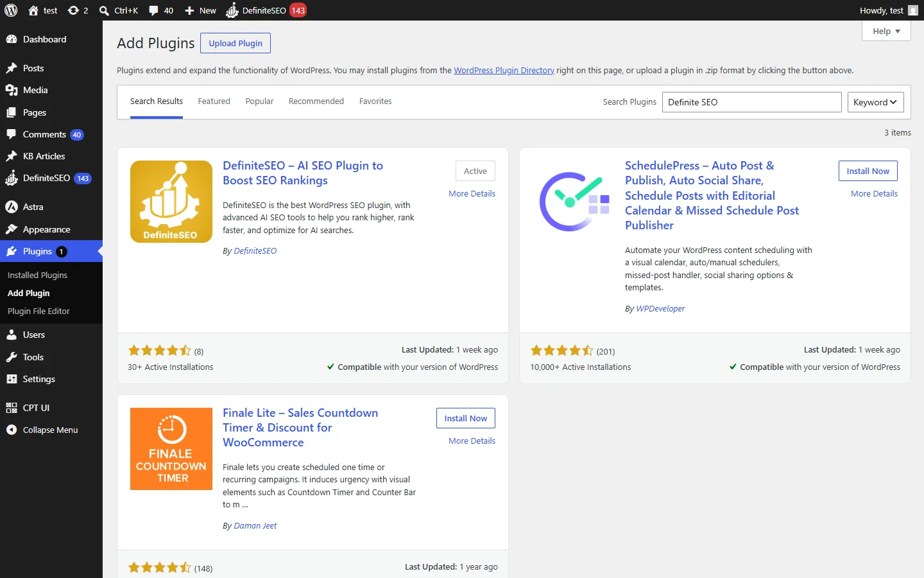924x578 pixels.
Task: Open comments bubble in admin bar
Action: (161, 10)
